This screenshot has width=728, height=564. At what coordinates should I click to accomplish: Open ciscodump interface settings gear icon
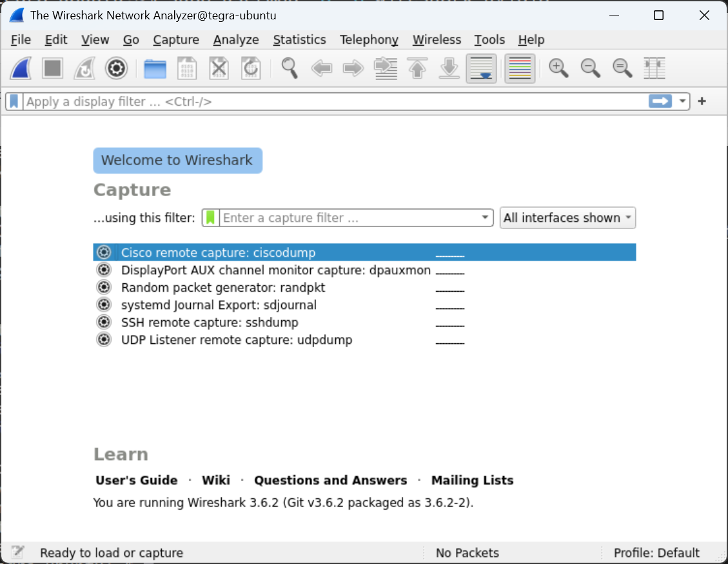click(x=104, y=252)
